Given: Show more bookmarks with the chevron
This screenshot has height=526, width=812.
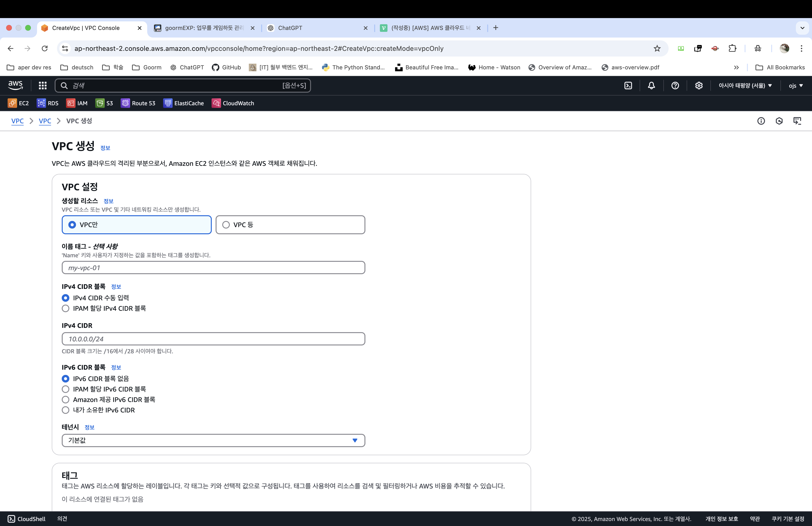Looking at the screenshot, I should [736, 67].
